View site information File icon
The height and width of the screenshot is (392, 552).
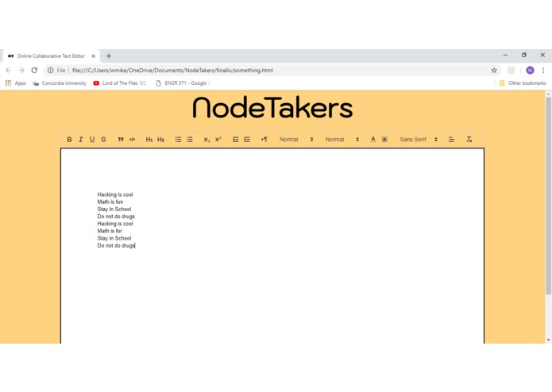click(x=56, y=71)
